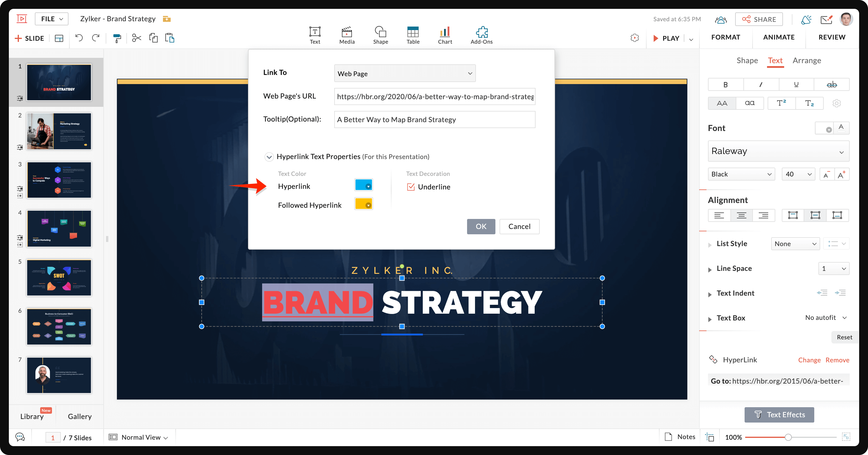This screenshot has width=868, height=455.
Task: Open the Link To dropdown menu
Action: point(404,73)
